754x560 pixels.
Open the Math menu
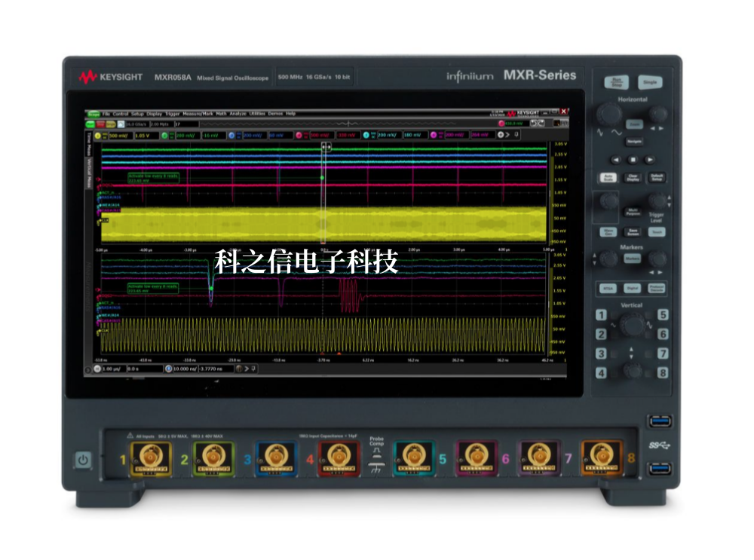coord(221,114)
